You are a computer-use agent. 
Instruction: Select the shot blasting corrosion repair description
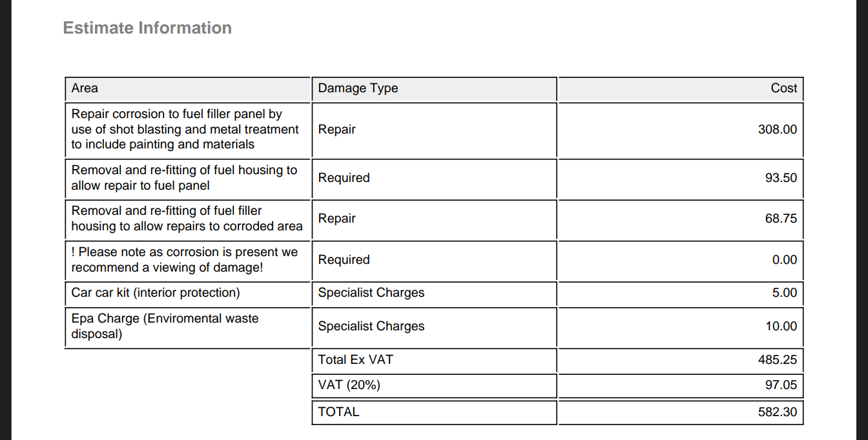pos(185,129)
